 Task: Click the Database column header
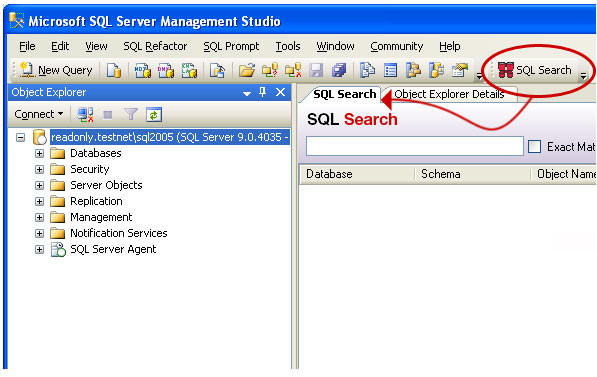(x=357, y=174)
